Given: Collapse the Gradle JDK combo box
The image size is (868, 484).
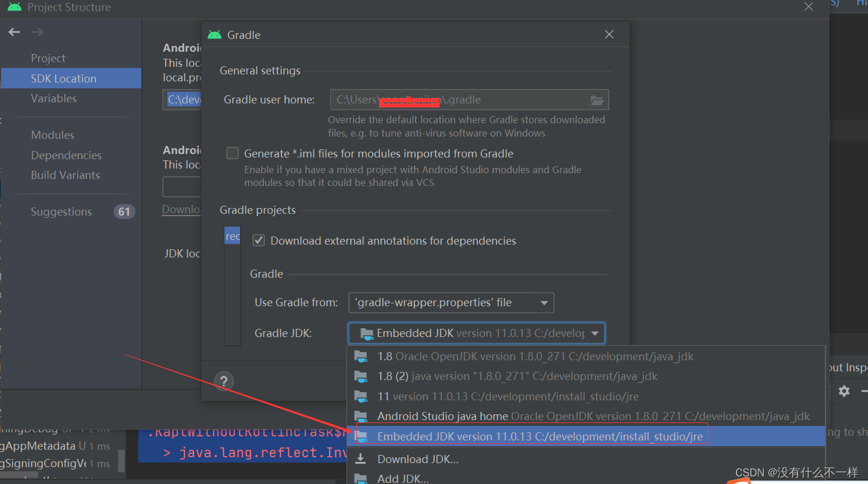Looking at the screenshot, I should 595,334.
